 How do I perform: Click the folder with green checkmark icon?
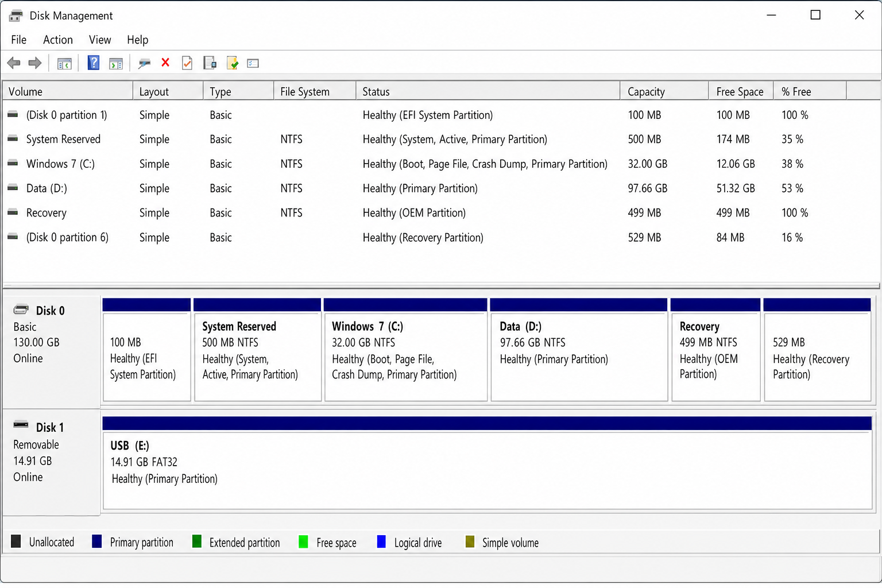(x=233, y=63)
